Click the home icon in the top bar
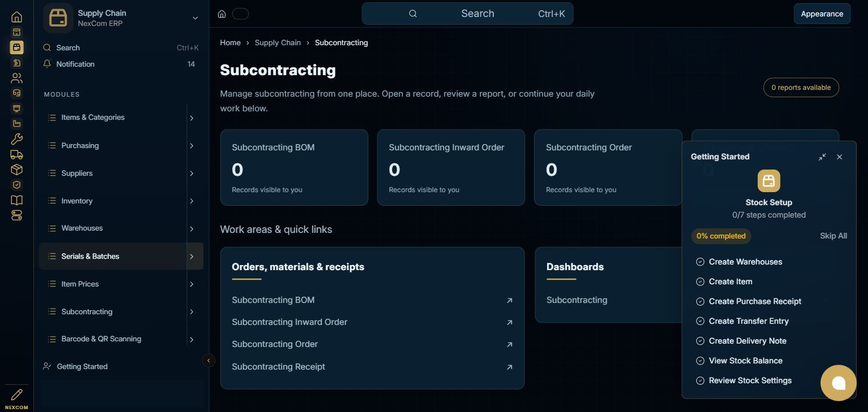Viewport: 868px width, 412px height. (222, 14)
